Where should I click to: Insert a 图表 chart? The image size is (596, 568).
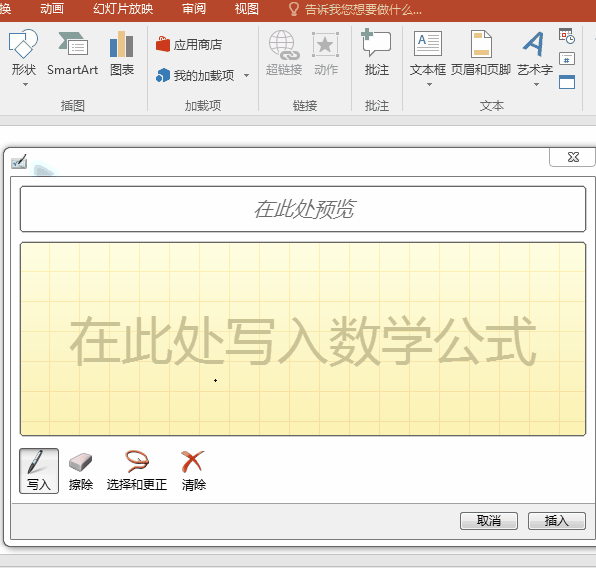point(122,54)
